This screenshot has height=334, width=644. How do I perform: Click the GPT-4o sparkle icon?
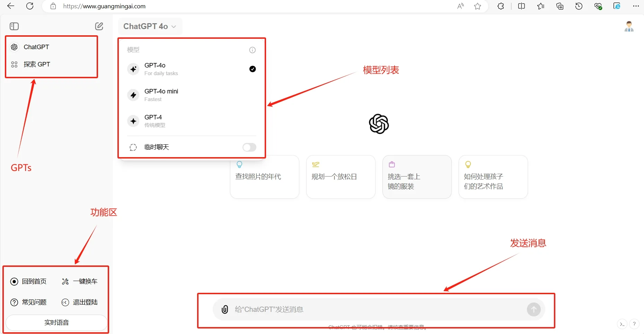[133, 69]
